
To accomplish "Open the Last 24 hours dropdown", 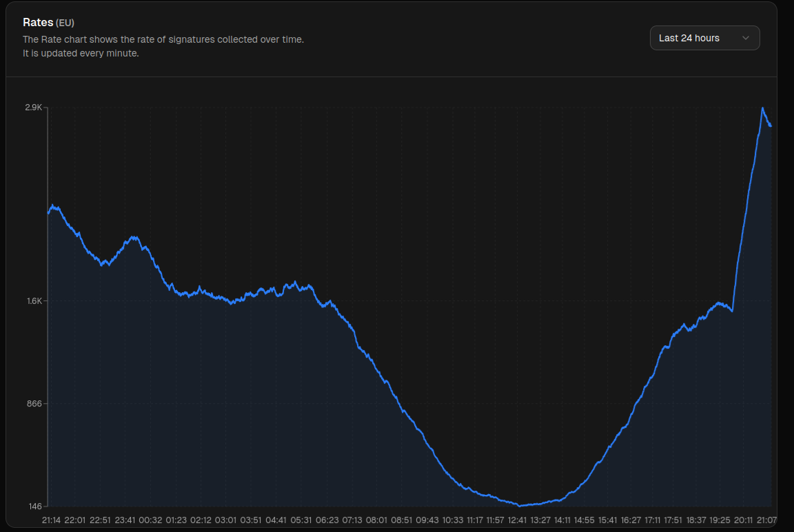I will 704,38.
